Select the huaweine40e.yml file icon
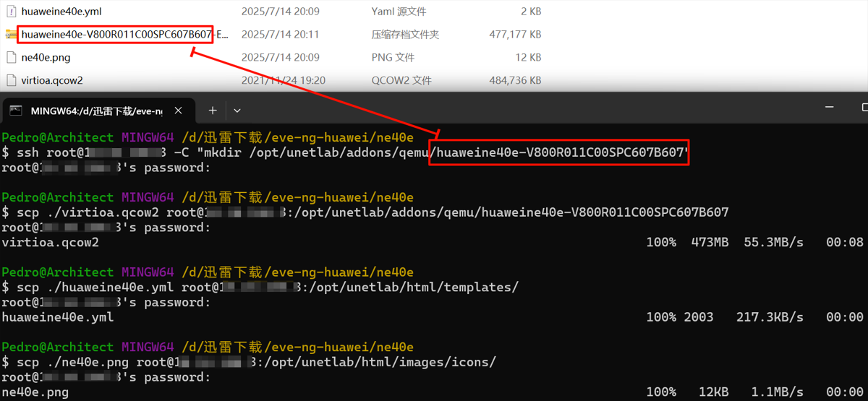868x401 pixels. [11, 12]
